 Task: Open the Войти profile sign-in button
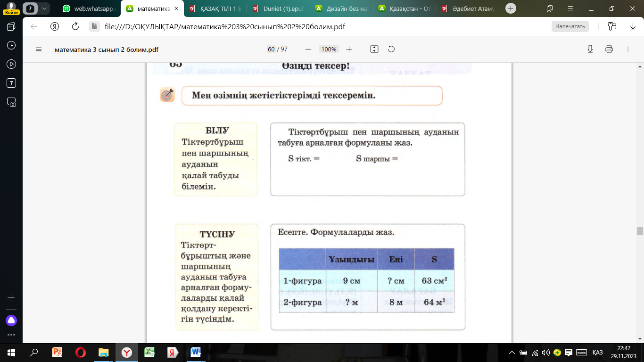(11, 8)
